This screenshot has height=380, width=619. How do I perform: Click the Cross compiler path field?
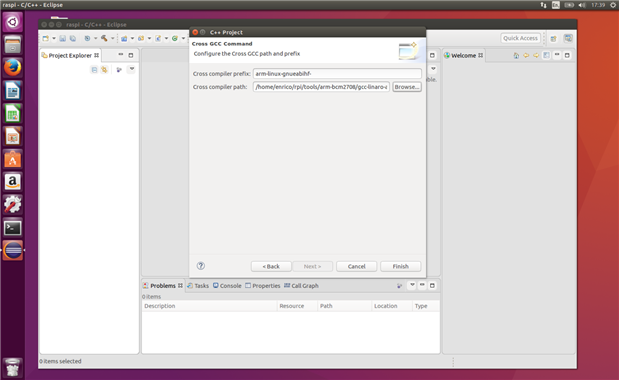(321, 87)
